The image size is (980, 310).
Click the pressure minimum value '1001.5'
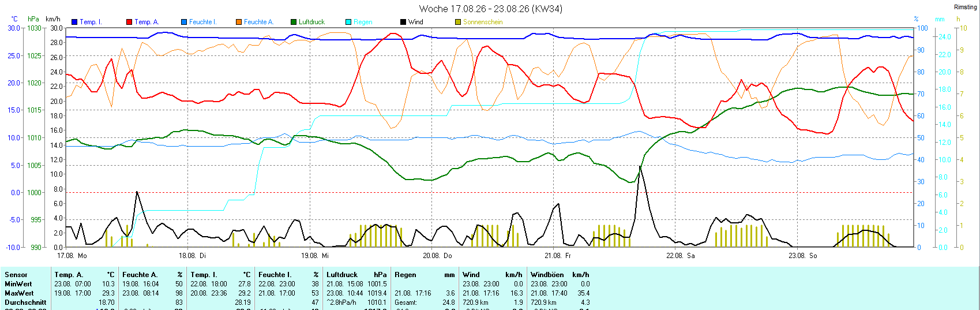[x=377, y=284]
